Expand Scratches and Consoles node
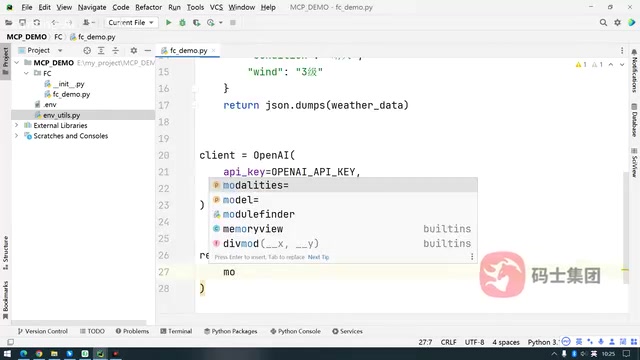The height and width of the screenshot is (360, 640). coord(17,136)
